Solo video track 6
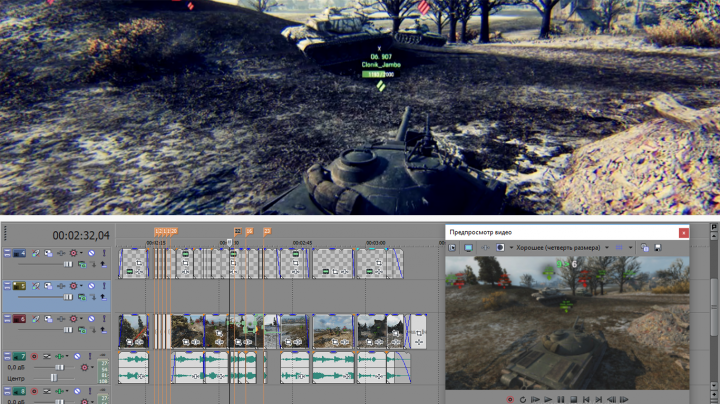Image resolution: width=720 pixels, height=404 pixels. (104, 319)
